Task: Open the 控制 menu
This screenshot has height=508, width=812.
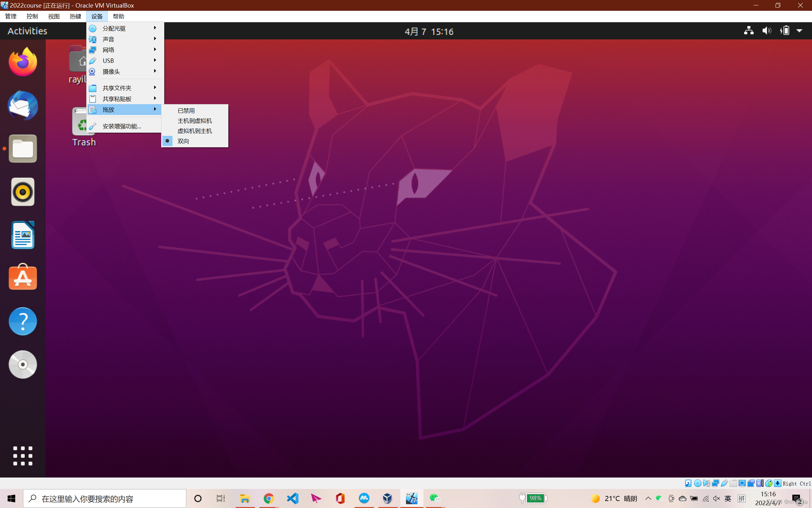Action: tap(32, 16)
